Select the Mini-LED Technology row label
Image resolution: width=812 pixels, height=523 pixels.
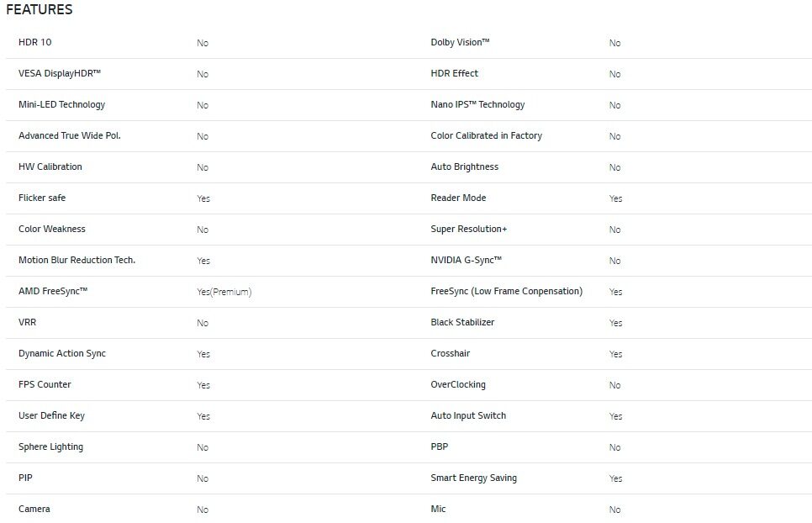pos(61,104)
